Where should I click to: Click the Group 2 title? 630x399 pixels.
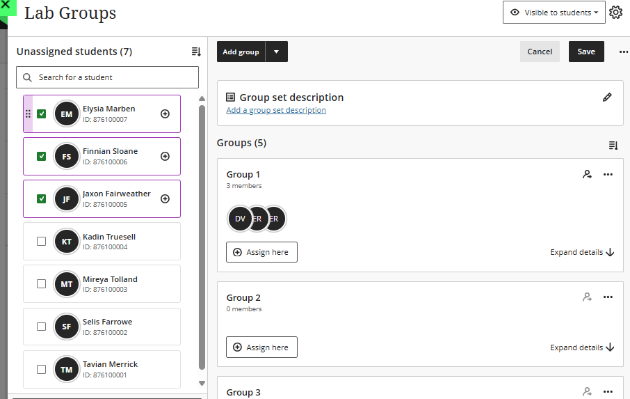243,298
